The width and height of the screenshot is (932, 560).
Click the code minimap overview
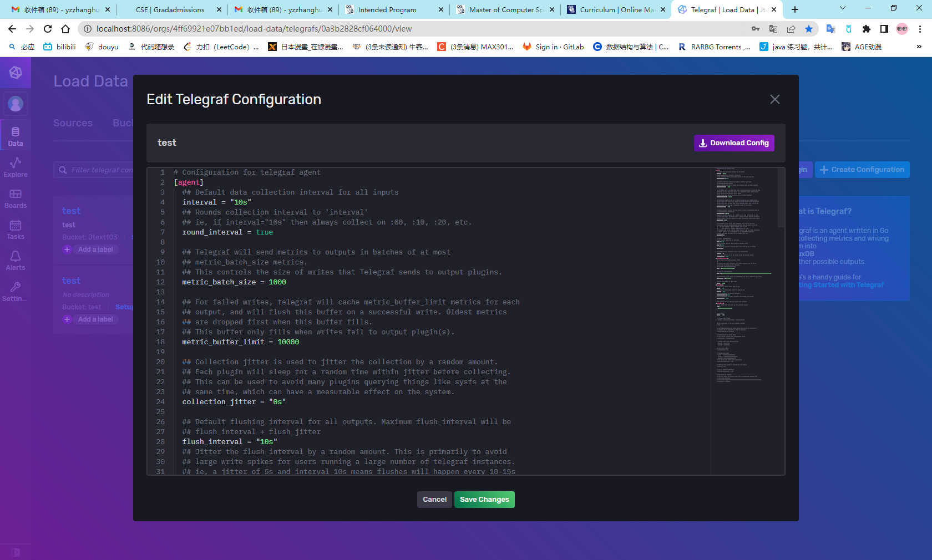point(744,274)
